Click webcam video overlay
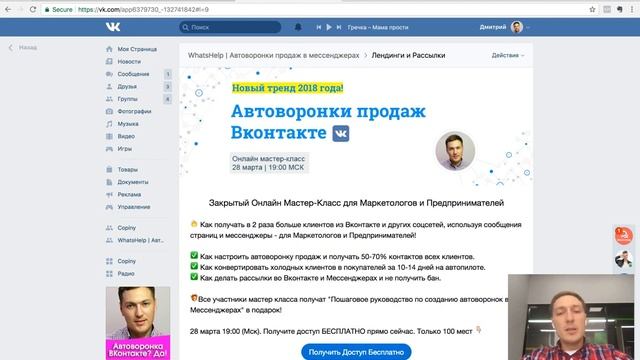The width and height of the screenshot is (640, 360). pos(571,317)
